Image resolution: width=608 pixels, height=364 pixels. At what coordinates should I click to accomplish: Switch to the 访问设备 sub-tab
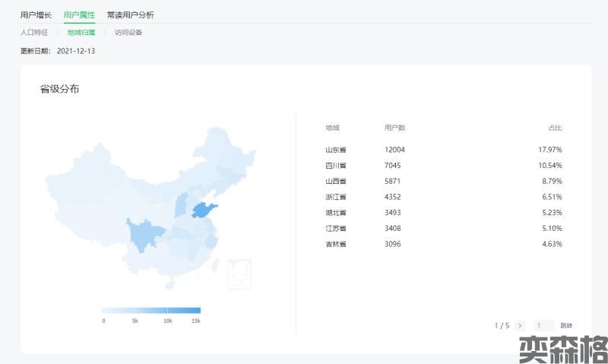pyautogui.click(x=128, y=33)
